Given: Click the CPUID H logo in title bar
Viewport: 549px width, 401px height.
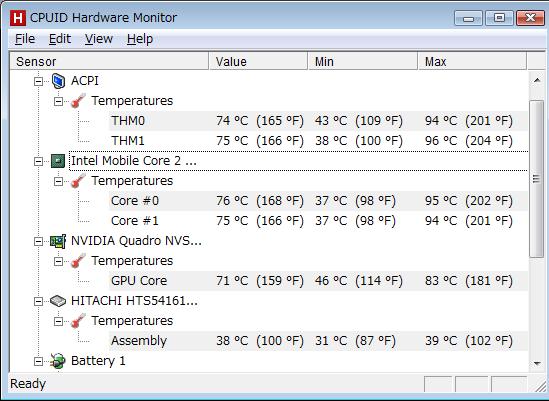Looking at the screenshot, I should point(18,18).
